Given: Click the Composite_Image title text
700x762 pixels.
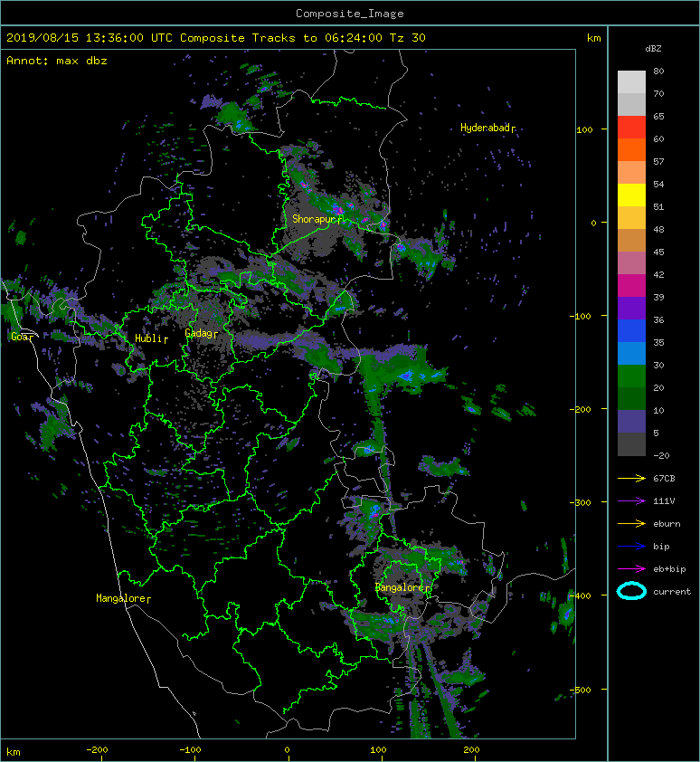Looking at the screenshot, I should [350, 14].
